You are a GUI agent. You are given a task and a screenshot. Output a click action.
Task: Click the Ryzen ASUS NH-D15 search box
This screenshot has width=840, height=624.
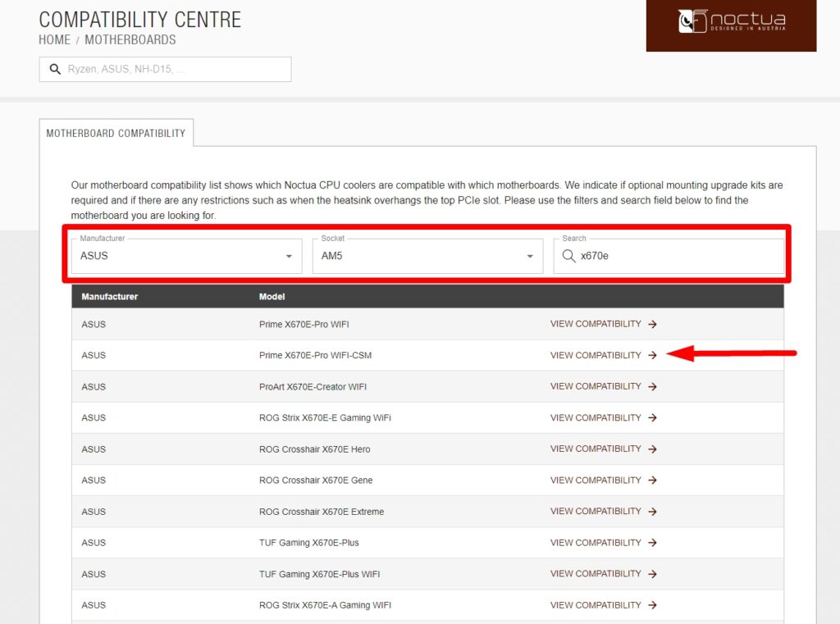pyautogui.click(x=164, y=69)
